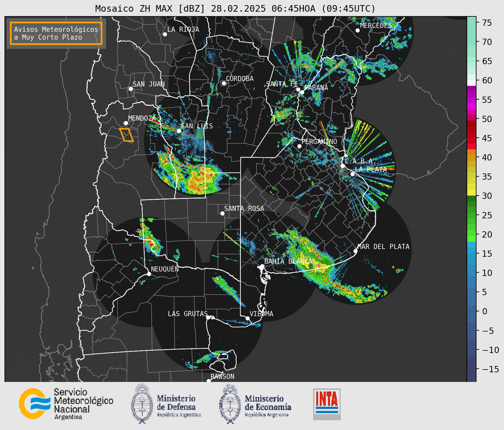
Task: Click the white 60 dBZ color band
Action: point(471,83)
